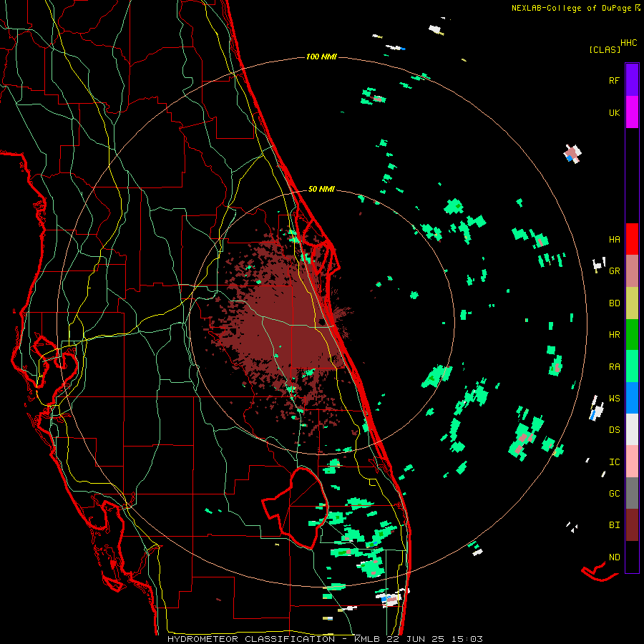Click the GR pink legend swatch

632,270
